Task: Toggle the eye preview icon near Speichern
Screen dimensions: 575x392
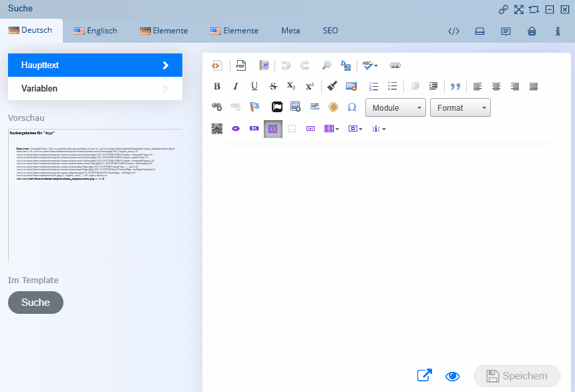Action: click(453, 376)
